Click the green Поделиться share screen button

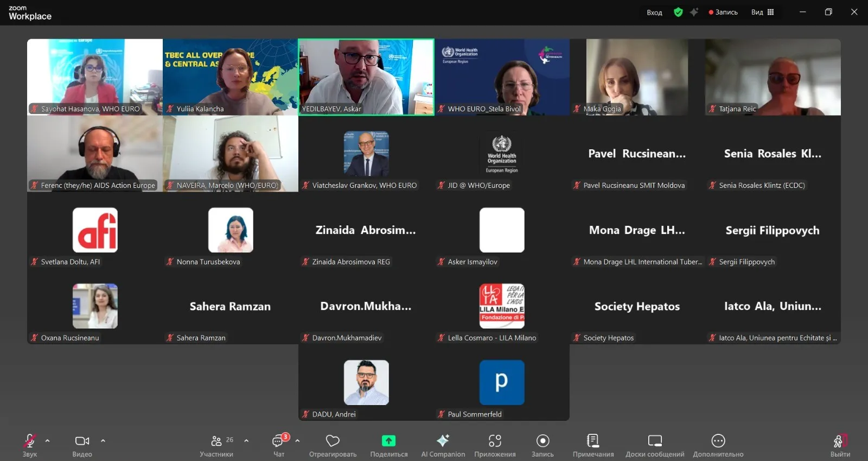(389, 445)
